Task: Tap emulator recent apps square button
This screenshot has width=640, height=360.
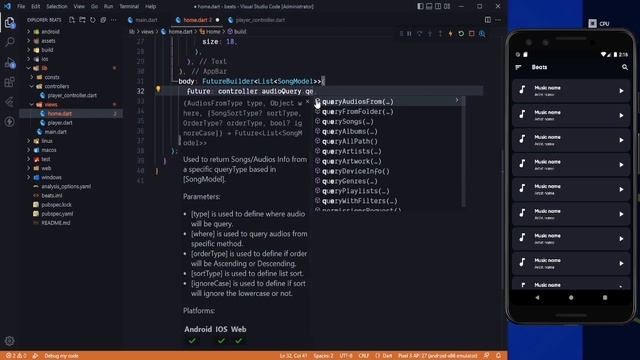Action: click(x=605, y=298)
